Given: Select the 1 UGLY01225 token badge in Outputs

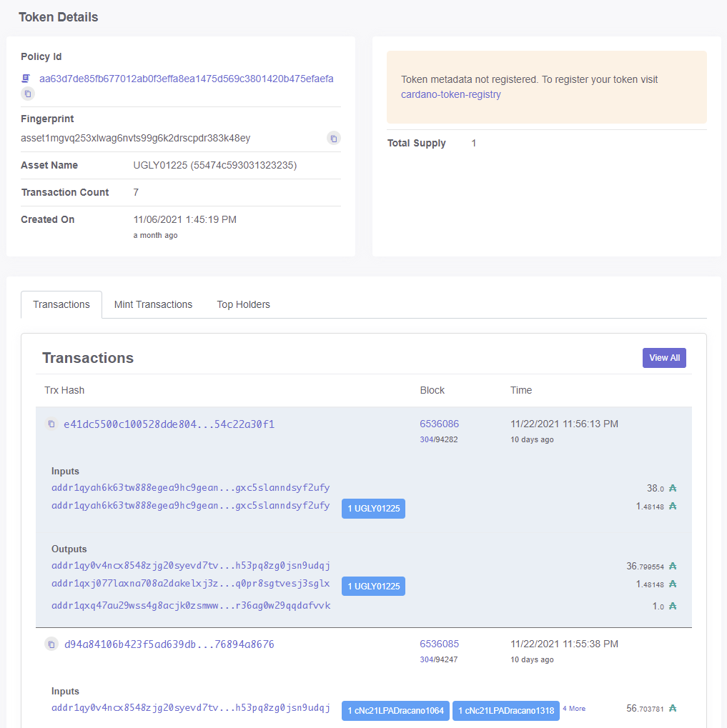Looking at the screenshot, I should point(373,586).
